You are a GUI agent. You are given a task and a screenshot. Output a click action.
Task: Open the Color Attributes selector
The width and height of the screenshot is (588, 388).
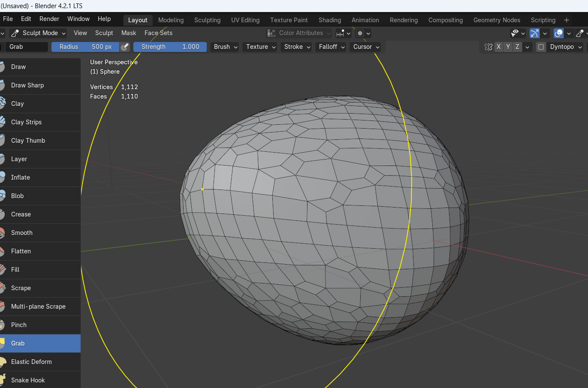tap(299, 33)
